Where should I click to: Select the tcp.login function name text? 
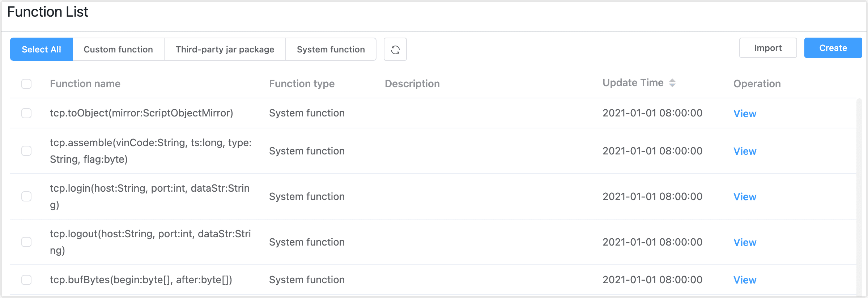150,196
